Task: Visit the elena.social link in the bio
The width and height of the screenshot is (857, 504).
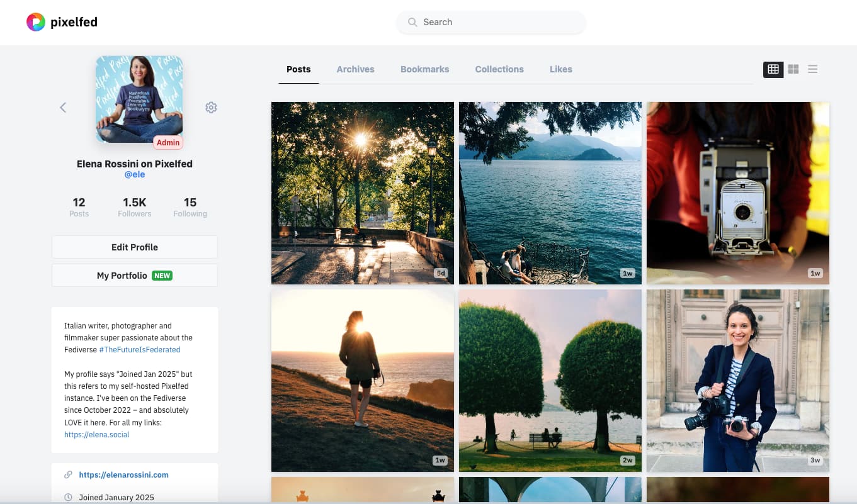Action: click(x=96, y=434)
